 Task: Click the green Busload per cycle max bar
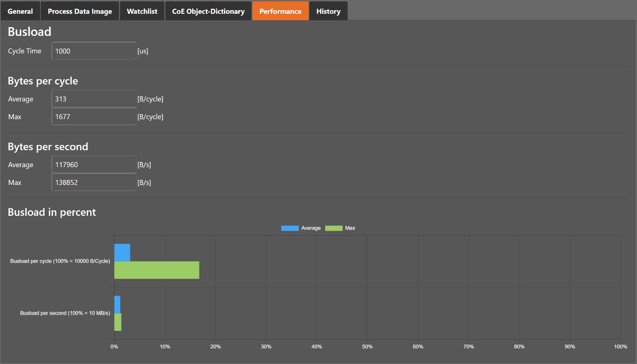157,270
